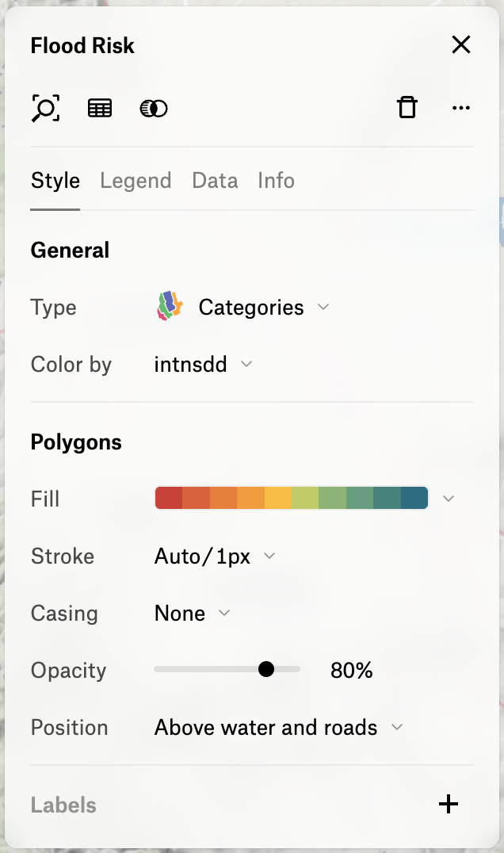Expand the Fill palette chevron

pyautogui.click(x=449, y=499)
